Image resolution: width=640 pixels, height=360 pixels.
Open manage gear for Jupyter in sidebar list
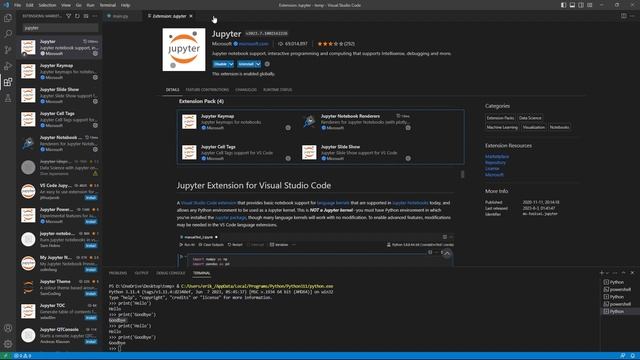pyautogui.click(x=95, y=53)
